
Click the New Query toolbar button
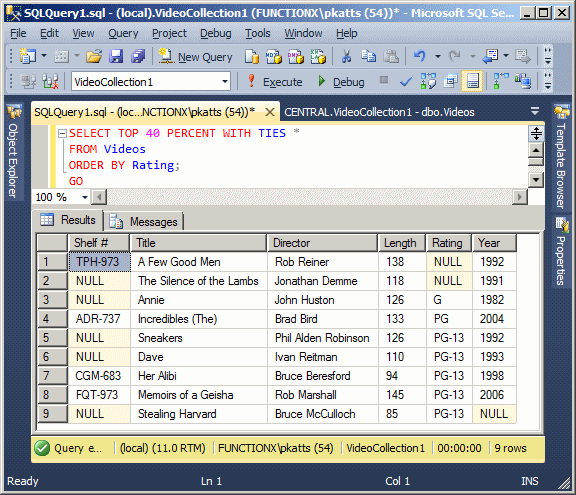196,57
